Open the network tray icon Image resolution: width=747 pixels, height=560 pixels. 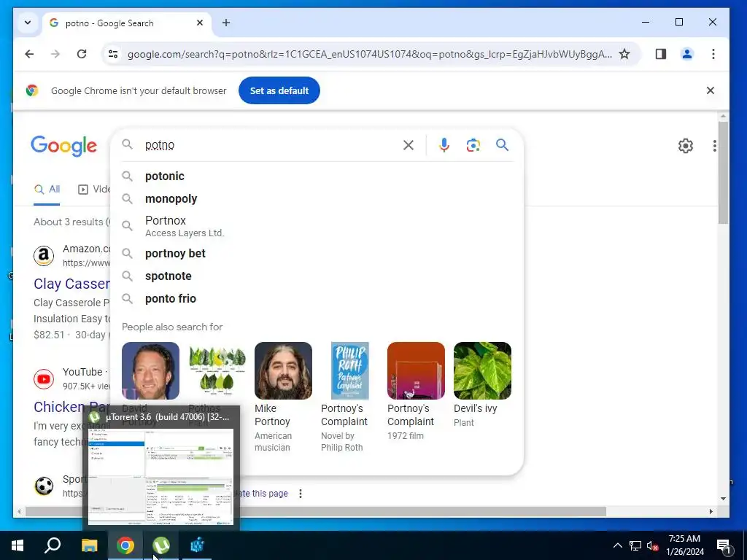[x=635, y=545]
